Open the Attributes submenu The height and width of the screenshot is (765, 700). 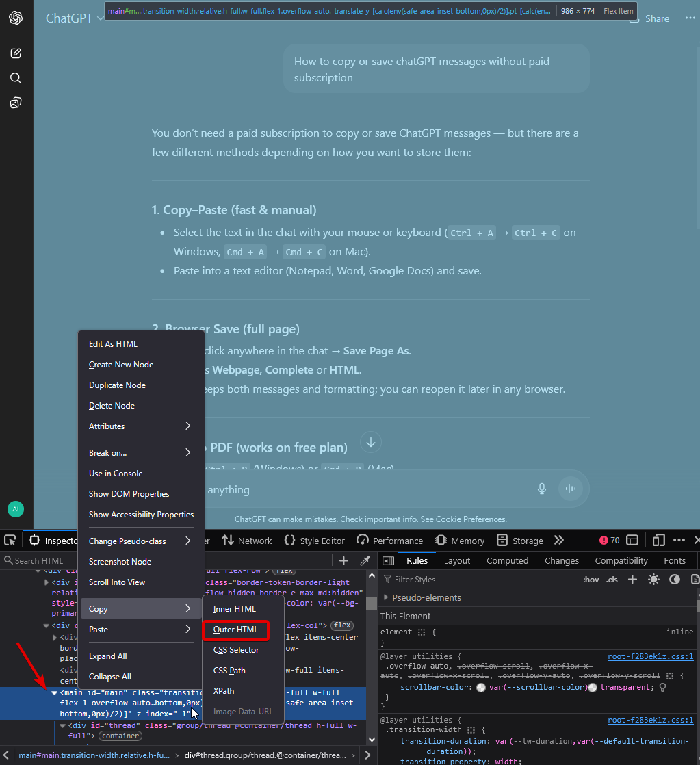click(140, 426)
